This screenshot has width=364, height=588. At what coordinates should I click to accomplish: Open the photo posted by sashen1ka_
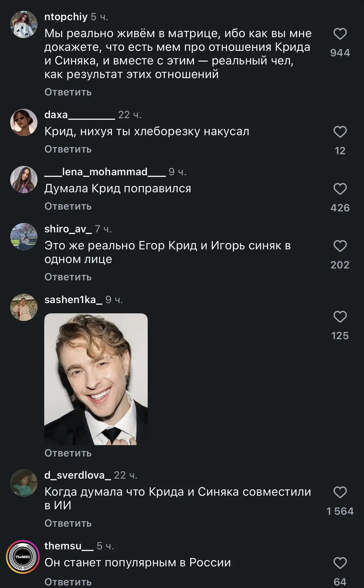click(x=96, y=379)
